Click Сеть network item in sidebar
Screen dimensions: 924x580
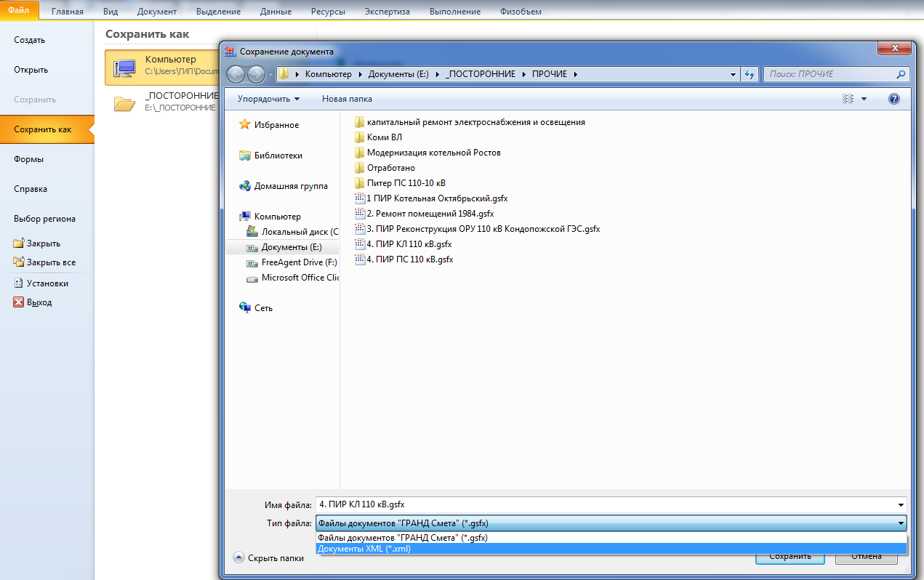pos(263,308)
